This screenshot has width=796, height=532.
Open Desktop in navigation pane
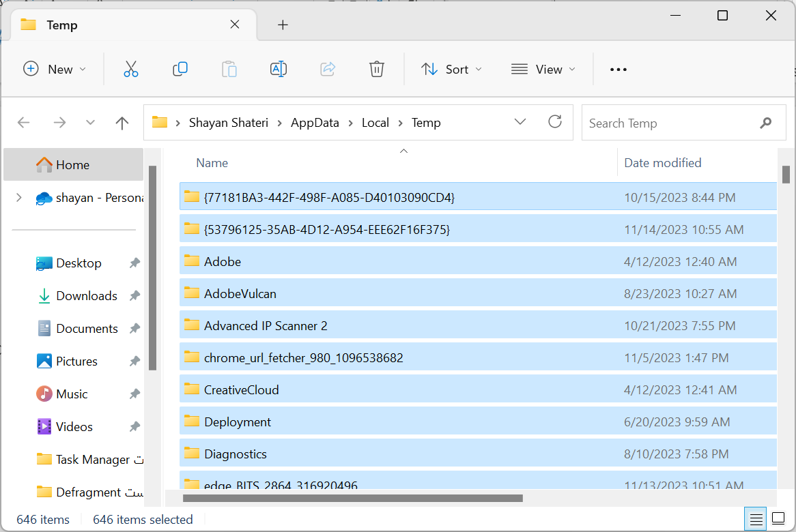(x=79, y=263)
